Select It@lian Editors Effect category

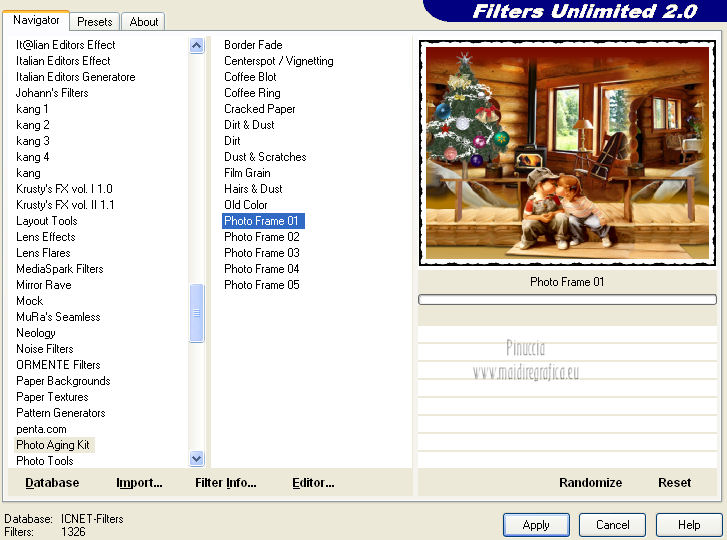point(65,45)
